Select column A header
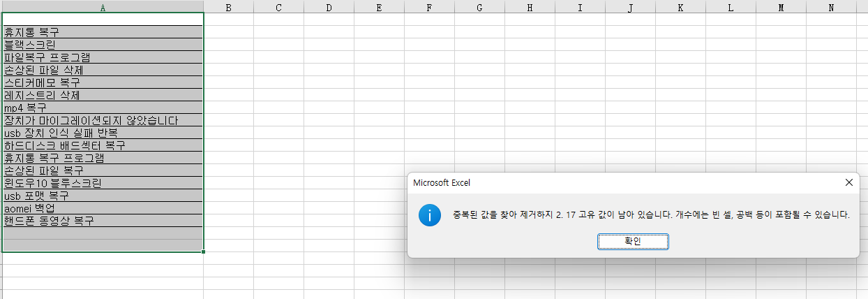The height and width of the screenshot is (299, 868). point(103,7)
